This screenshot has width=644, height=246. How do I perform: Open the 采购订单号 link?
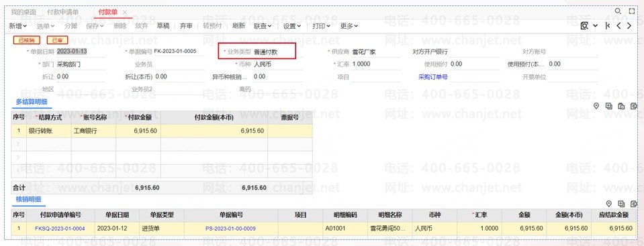point(433,76)
